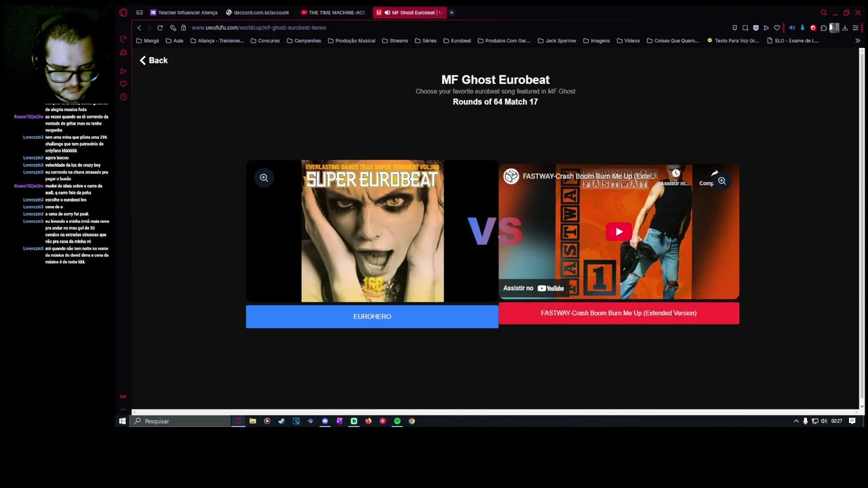The width and height of the screenshot is (868, 488).
Task: Switch to Teacher Influencer Aliança tab
Action: point(184,12)
